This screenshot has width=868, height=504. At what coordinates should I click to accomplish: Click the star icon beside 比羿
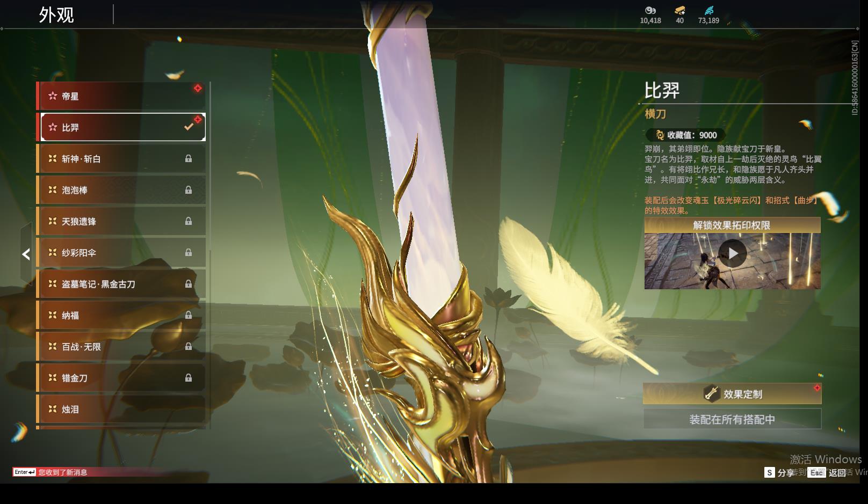53,127
